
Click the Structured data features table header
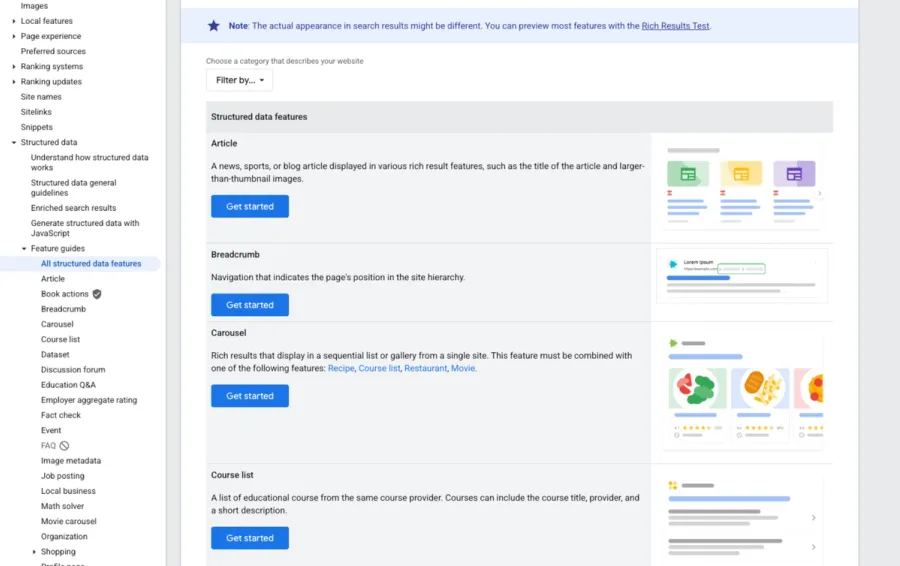point(519,117)
